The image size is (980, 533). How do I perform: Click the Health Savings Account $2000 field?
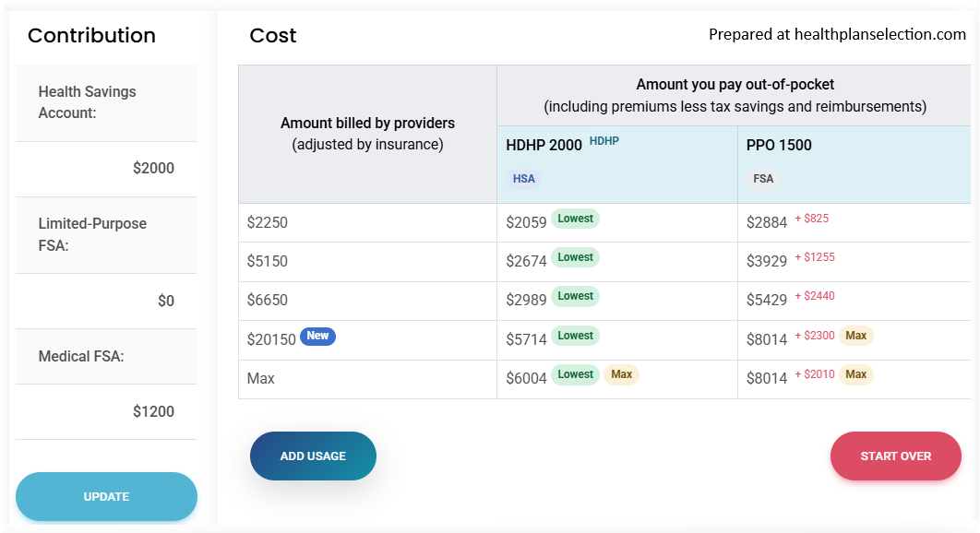click(106, 169)
